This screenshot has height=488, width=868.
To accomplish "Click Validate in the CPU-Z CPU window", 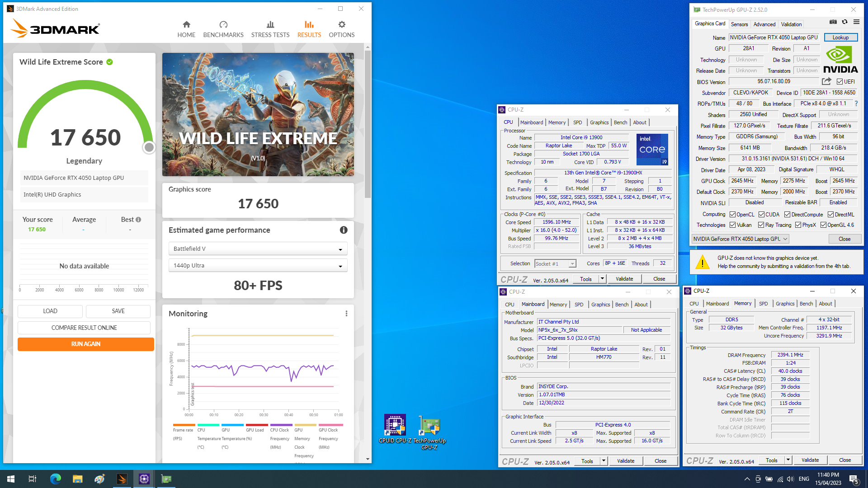I will [x=624, y=279].
